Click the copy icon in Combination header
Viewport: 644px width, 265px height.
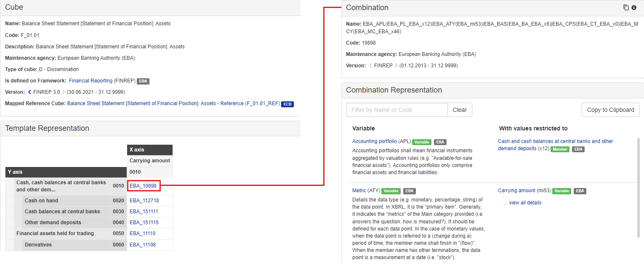coord(626,8)
